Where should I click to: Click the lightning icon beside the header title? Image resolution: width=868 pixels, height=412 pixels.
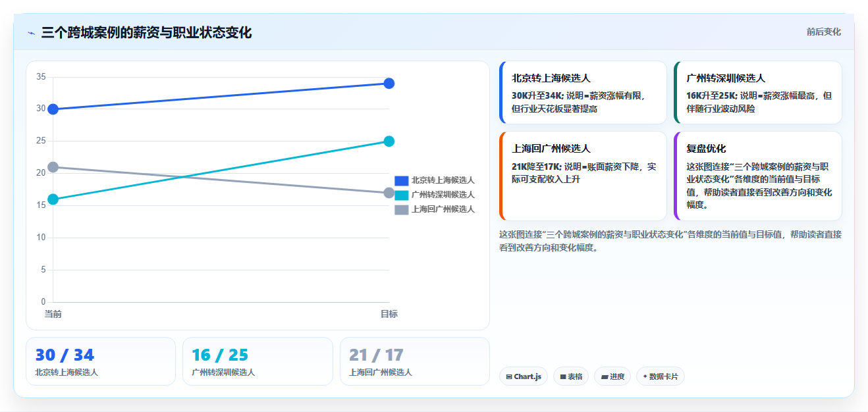[31, 33]
